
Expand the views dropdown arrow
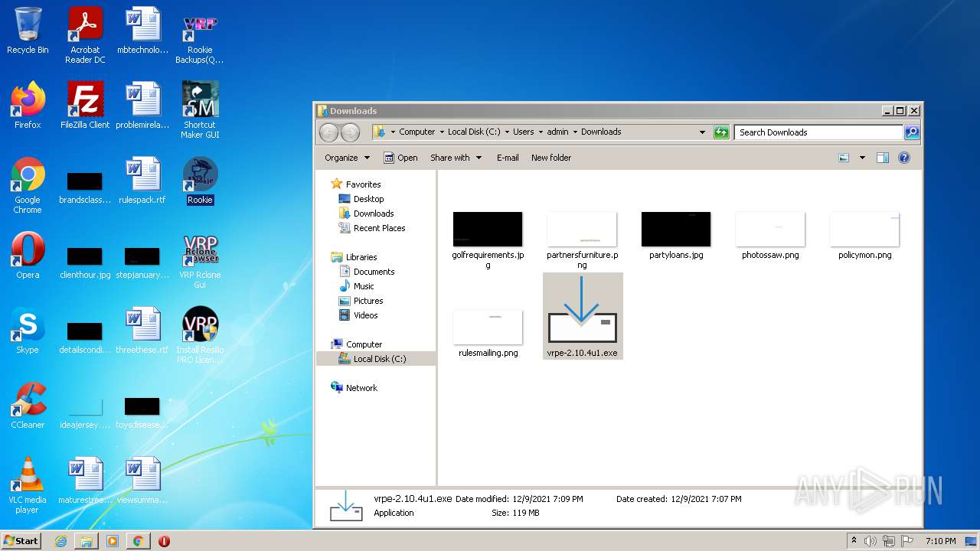point(862,158)
